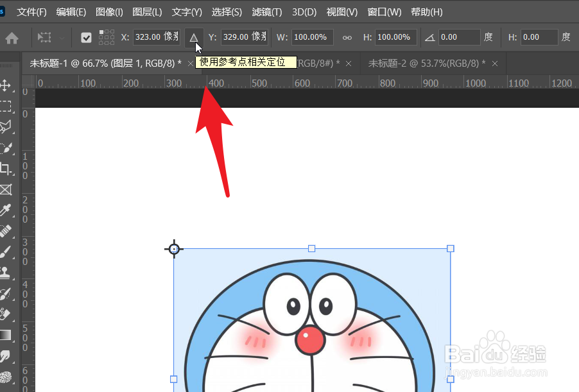Select the Gradient tool
The height and width of the screenshot is (392, 579).
(6, 335)
